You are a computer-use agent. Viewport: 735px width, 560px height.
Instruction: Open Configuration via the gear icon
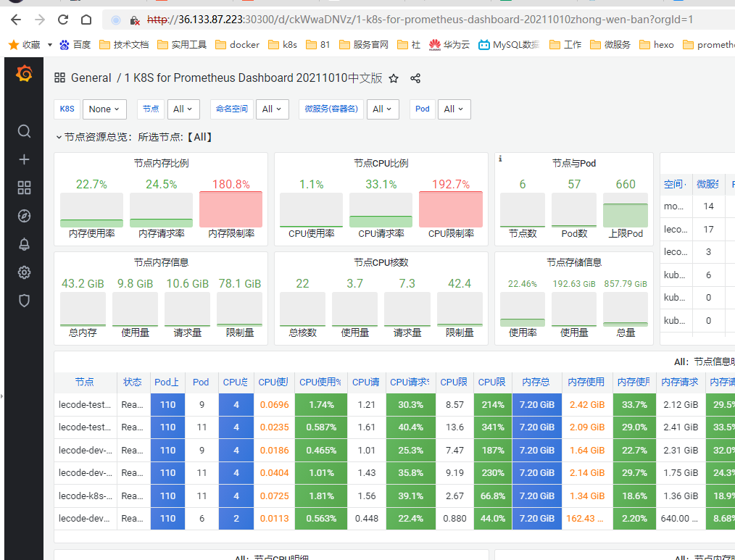pos(24,272)
